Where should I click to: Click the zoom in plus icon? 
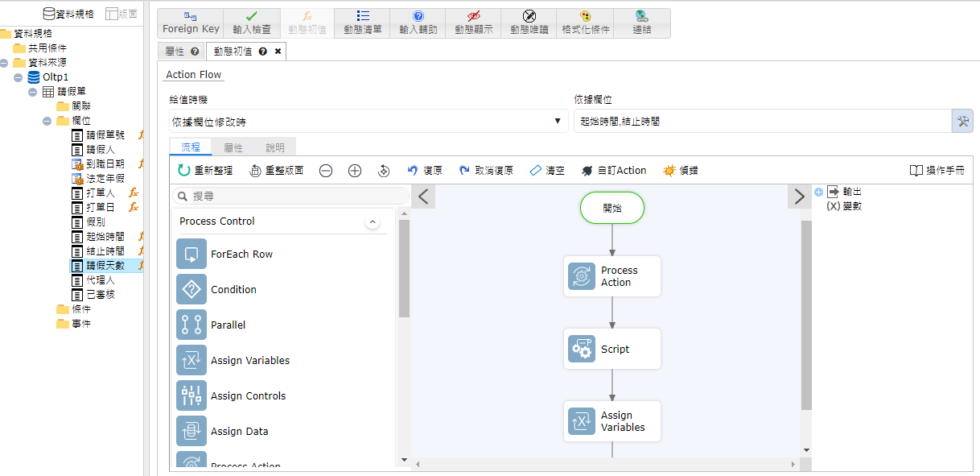pos(355,171)
